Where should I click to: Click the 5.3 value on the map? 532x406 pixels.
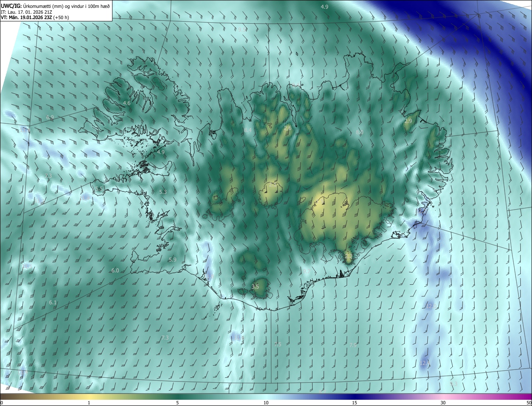163,192
